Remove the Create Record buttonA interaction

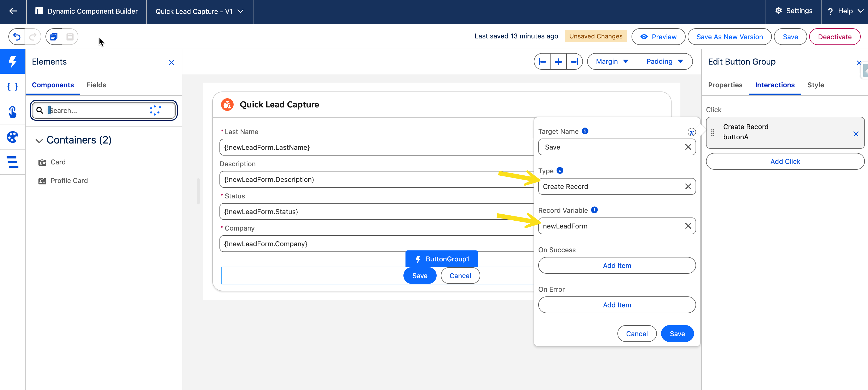point(855,134)
